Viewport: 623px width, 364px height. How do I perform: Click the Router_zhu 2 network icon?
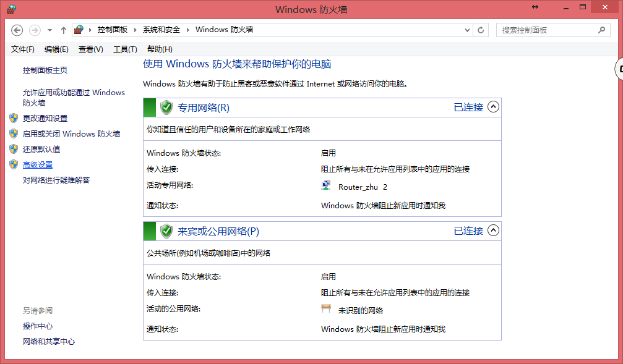(x=326, y=185)
